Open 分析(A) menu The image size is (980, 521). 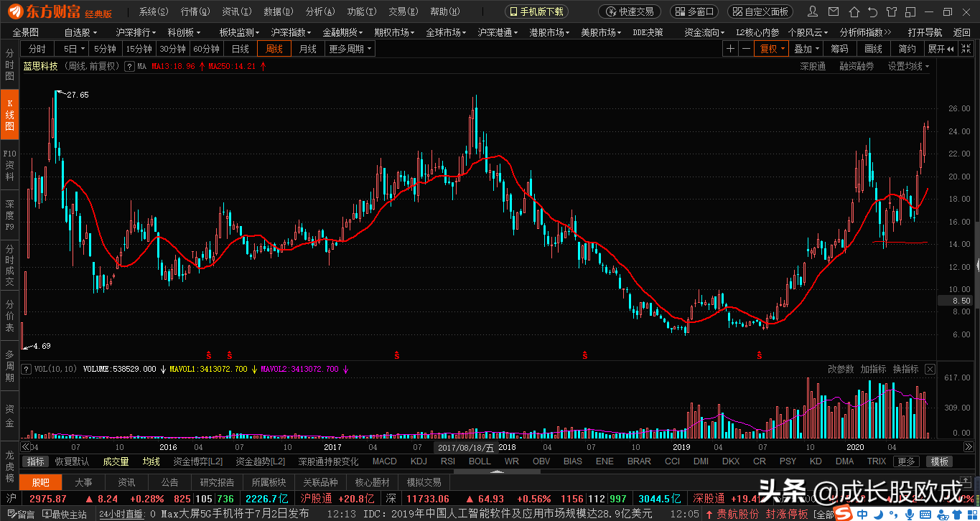coord(320,11)
